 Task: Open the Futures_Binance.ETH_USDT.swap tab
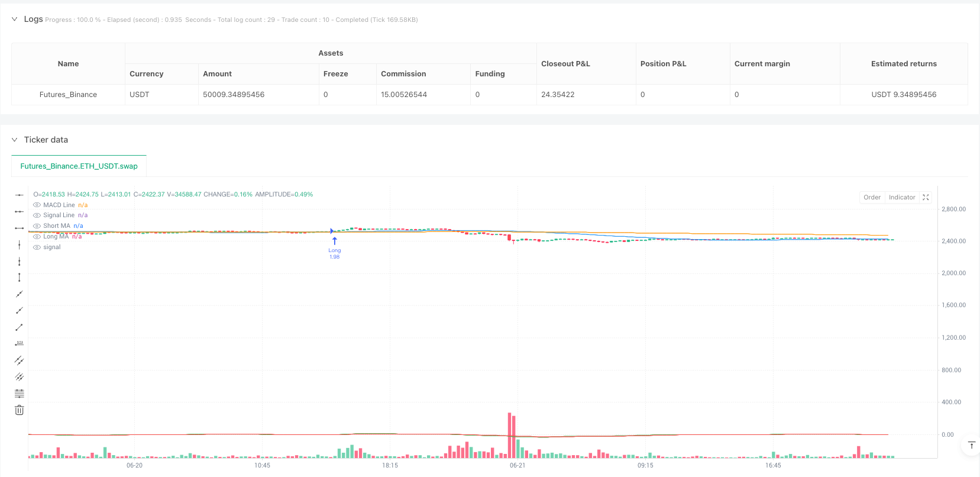click(x=79, y=166)
